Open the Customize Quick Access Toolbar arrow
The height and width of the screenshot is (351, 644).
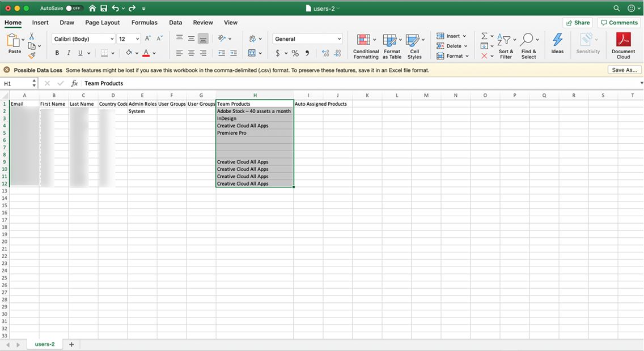pos(143,8)
